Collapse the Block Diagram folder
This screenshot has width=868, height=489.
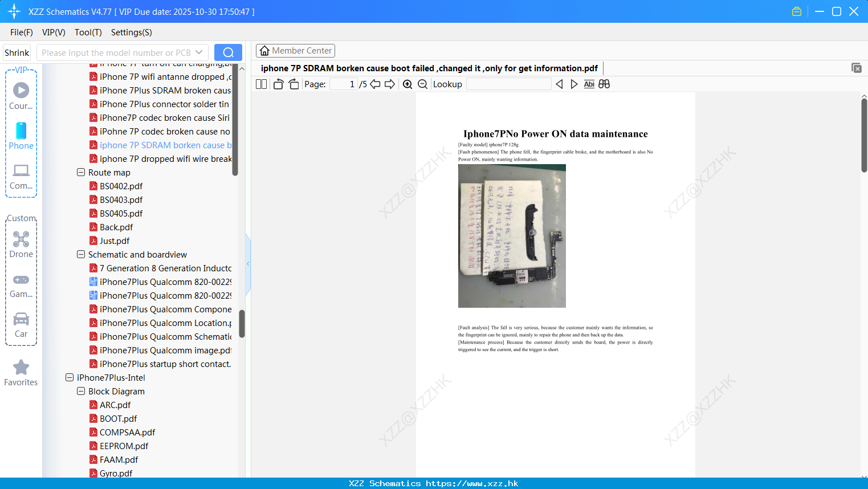point(81,391)
